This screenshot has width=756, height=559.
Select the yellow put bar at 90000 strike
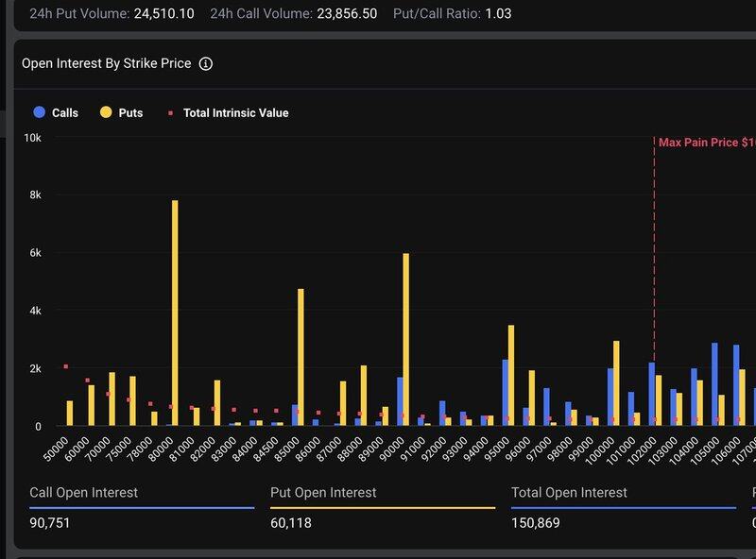click(x=406, y=340)
